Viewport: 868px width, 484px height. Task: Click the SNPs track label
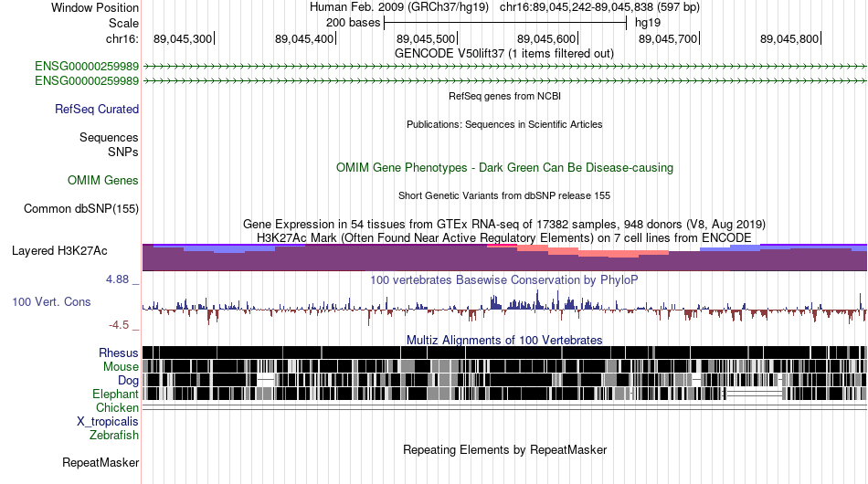tap(123, 152)
